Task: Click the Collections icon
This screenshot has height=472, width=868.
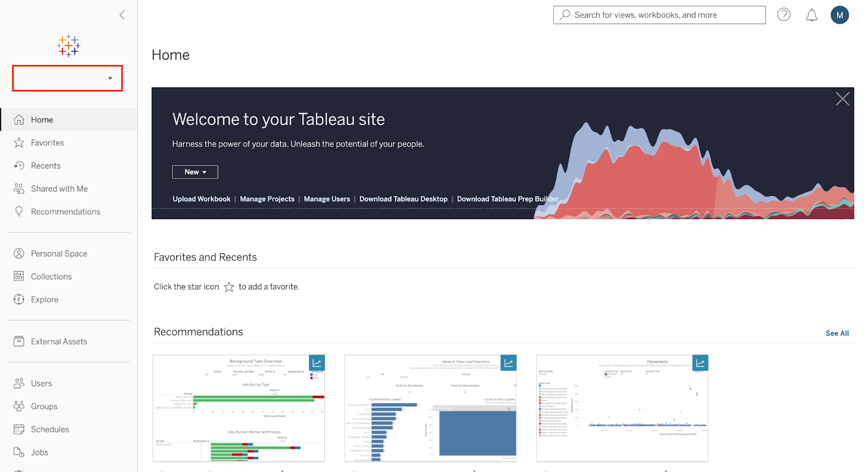Action: tap(19, 276)
